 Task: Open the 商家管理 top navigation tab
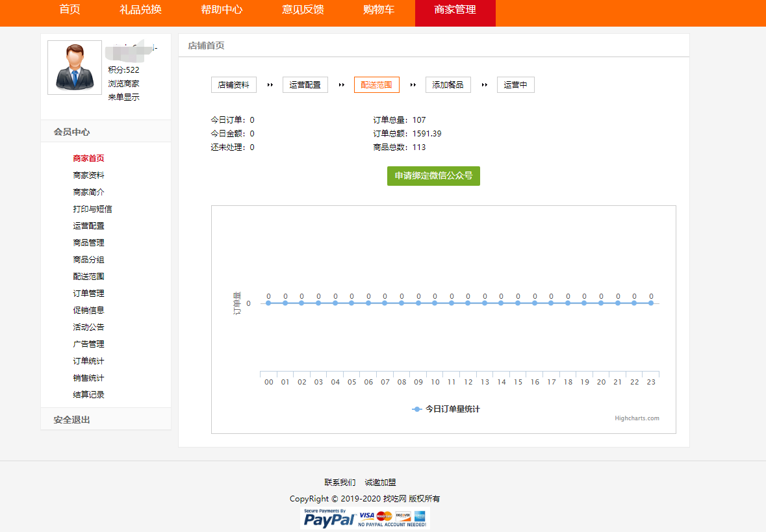[455, 10]
